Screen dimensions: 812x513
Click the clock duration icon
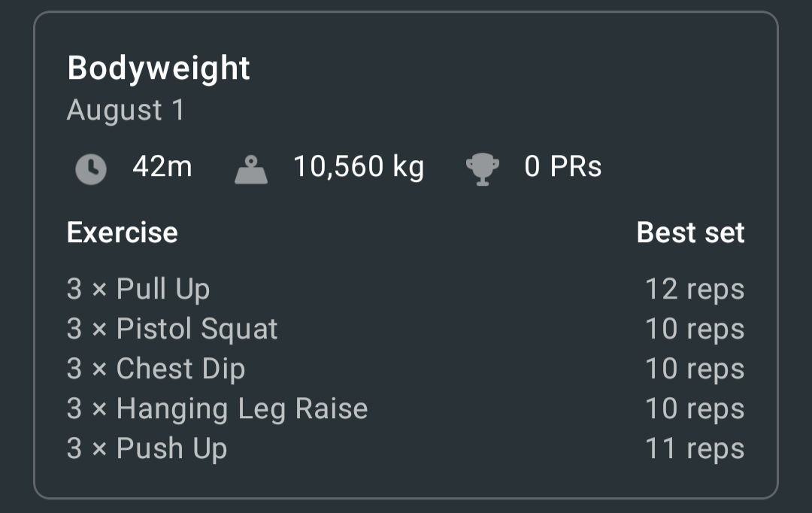[91, 169]
